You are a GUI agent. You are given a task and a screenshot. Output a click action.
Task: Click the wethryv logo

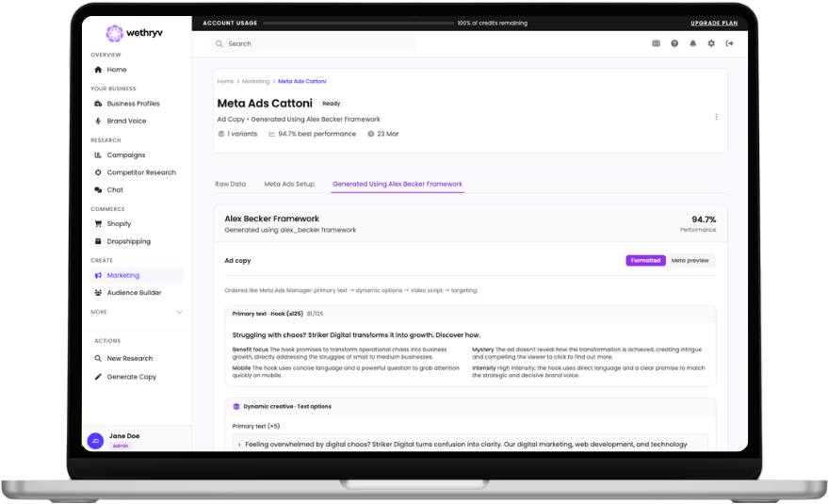pos(134,33)
